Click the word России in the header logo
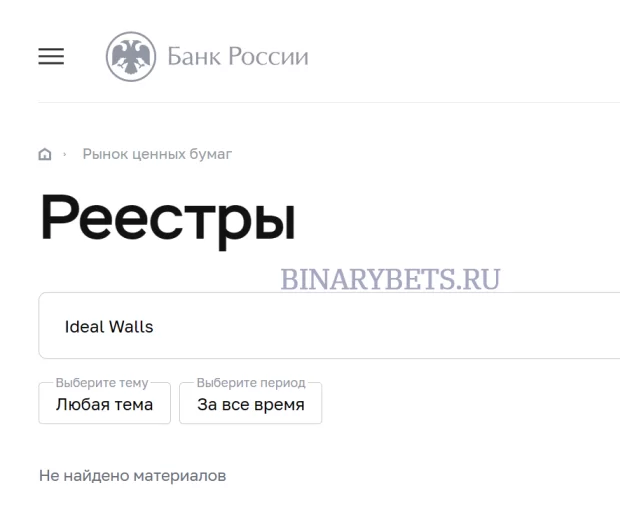 click(x=268, y=57)
